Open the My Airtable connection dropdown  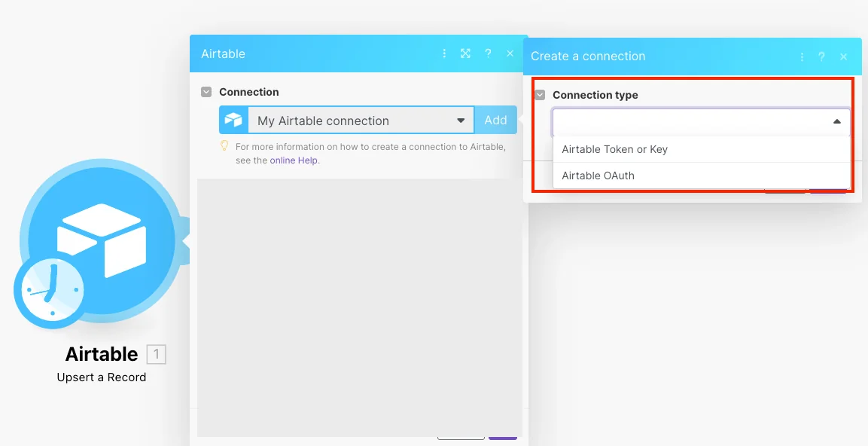tap(361, 121)
